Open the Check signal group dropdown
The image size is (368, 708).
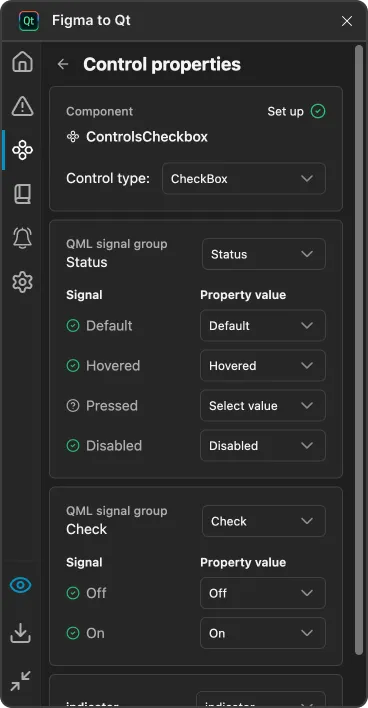[x=264, y=521]
